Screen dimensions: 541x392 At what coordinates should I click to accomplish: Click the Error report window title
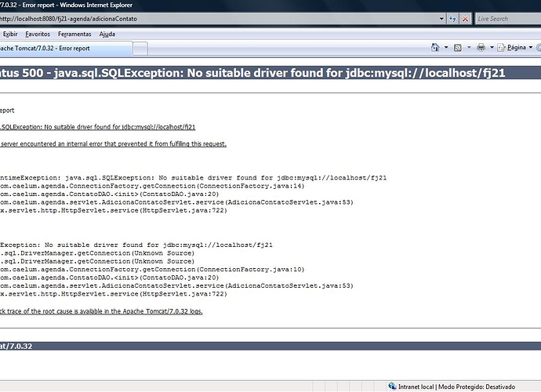(66, 5)
